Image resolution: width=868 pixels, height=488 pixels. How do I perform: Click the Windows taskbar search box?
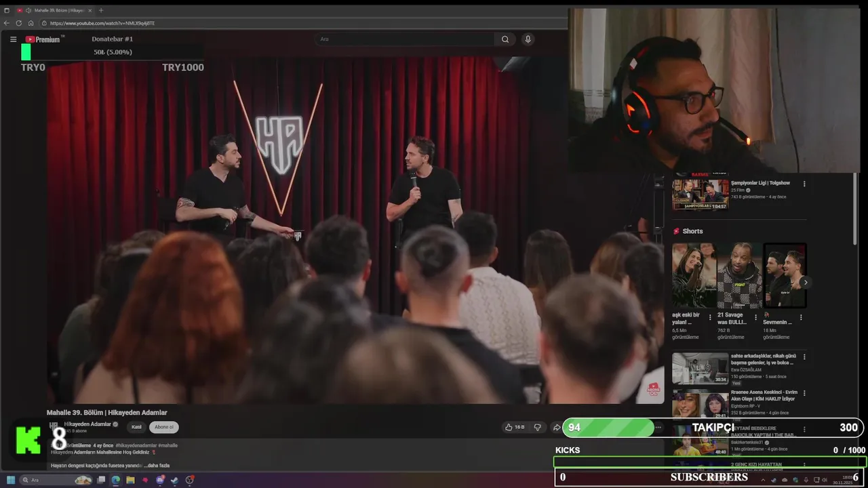[56, 480]
